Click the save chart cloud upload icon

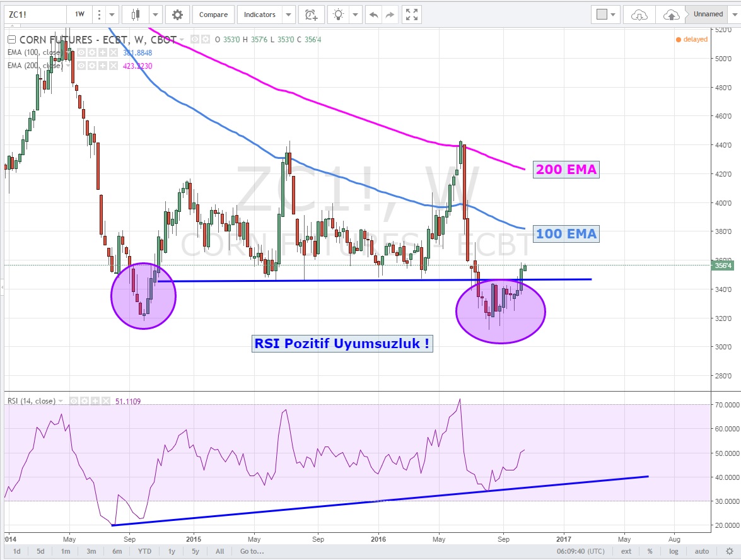pos(672,15)
